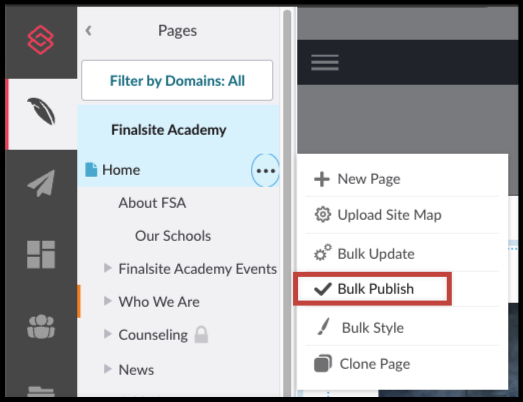Click the plus icon for New Page

point(322,179)
